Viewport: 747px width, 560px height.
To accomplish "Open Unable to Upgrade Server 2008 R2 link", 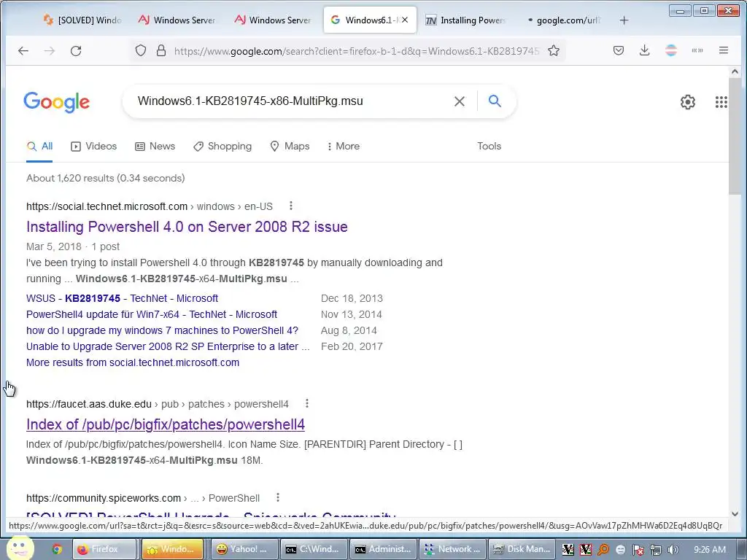I will [x=168, y=346].
